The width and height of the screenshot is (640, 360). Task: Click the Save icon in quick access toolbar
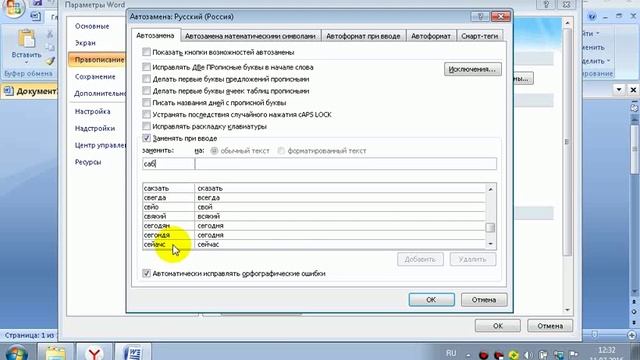tap(38, 3)
